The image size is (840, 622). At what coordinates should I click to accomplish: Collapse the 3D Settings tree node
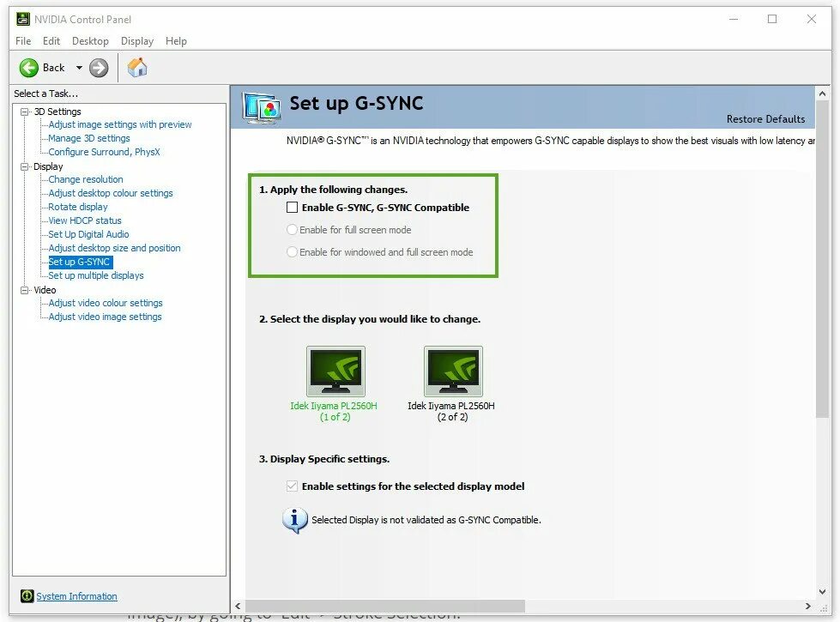click(25, 112)
